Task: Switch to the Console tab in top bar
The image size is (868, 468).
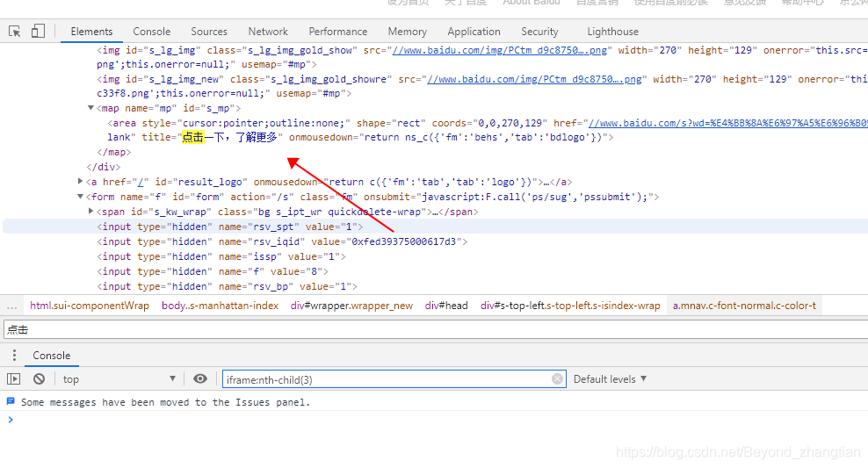Action: pos(151,32)
